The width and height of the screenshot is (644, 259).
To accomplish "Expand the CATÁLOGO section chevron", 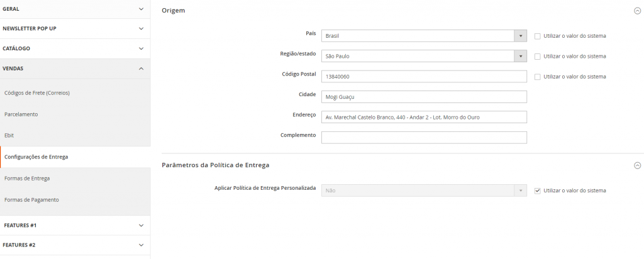I will (142, 48).
